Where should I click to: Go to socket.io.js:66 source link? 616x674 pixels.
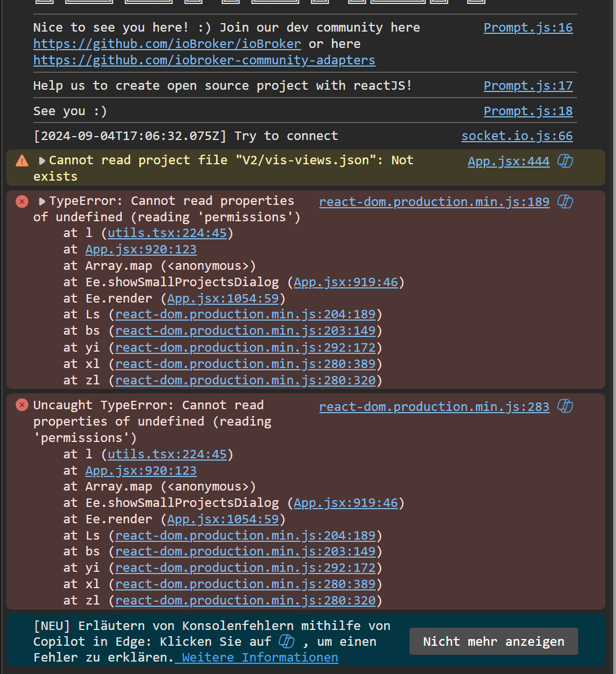pos(517,136)
